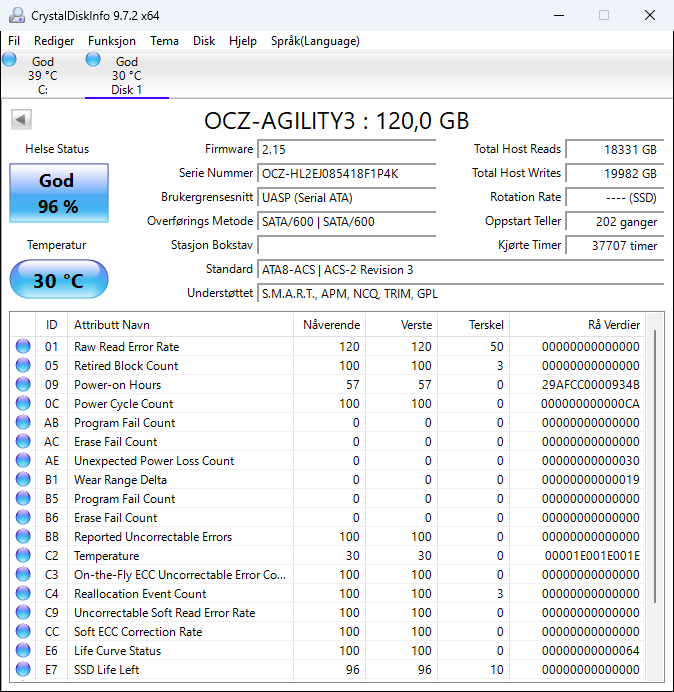This screenshot has height=692, width=674.
Task: Click the CrystalDiskInfo app icon in the title bar
Action: tap(17, 15)
